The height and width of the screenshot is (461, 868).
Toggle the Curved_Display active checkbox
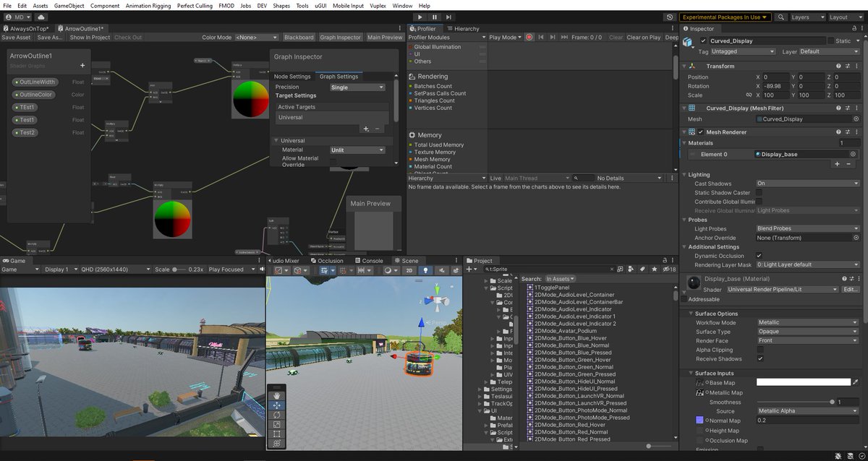704,40
